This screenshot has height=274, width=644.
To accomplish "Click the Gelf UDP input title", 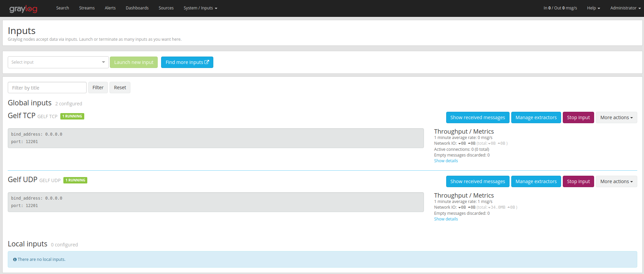I will pyautogui.click(x=23, y=179).
